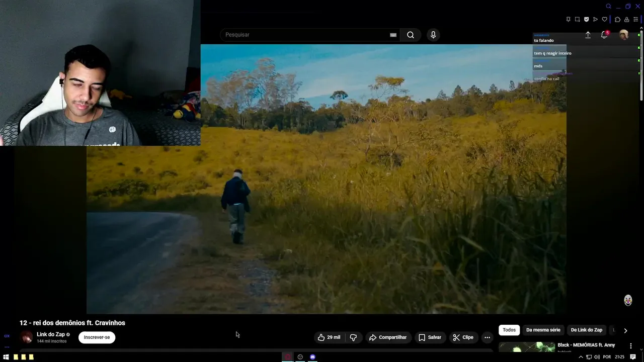Click Compartilhar share button

click(388, 337)
